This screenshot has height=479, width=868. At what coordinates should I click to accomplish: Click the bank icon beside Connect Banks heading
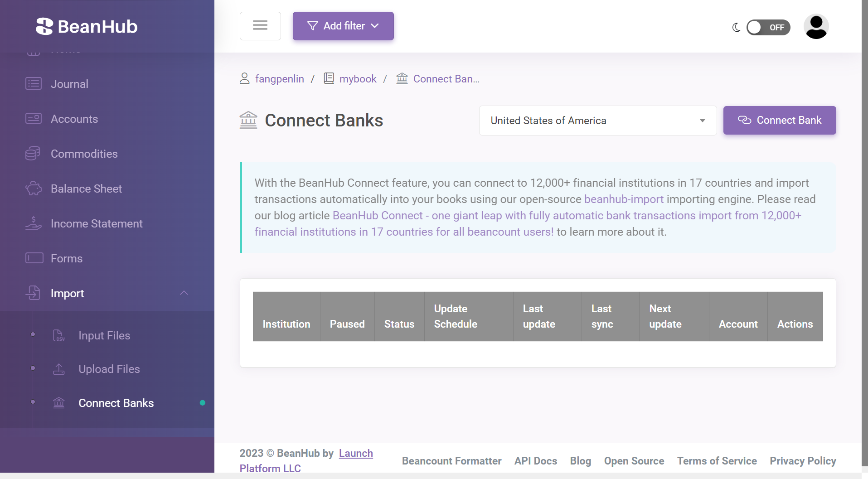click(x=248, y=120)
